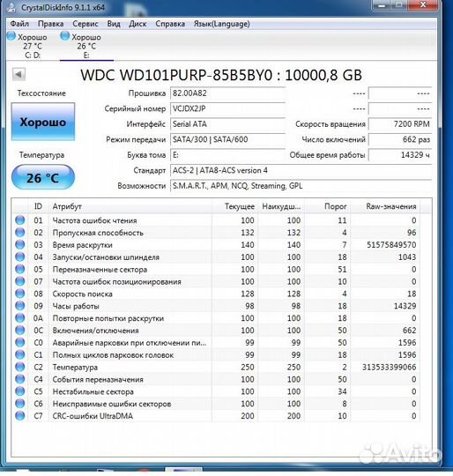Click the ID column header

(x=38, y=206)
